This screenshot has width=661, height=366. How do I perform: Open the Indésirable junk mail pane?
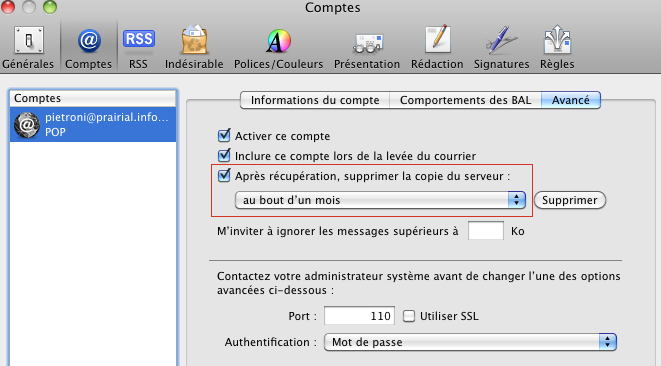(194, 47)
